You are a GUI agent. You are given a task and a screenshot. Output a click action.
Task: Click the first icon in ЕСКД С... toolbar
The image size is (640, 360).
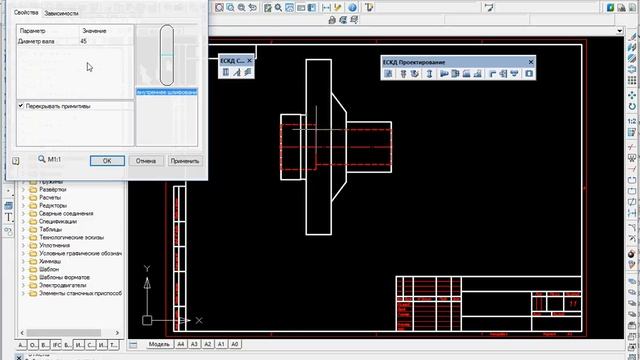pos(226,72)
